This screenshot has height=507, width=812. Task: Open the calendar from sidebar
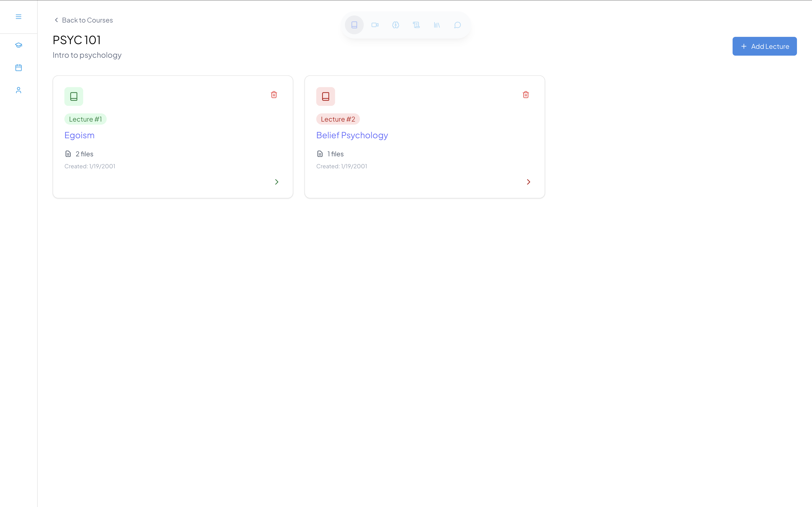tap(19, 68)
